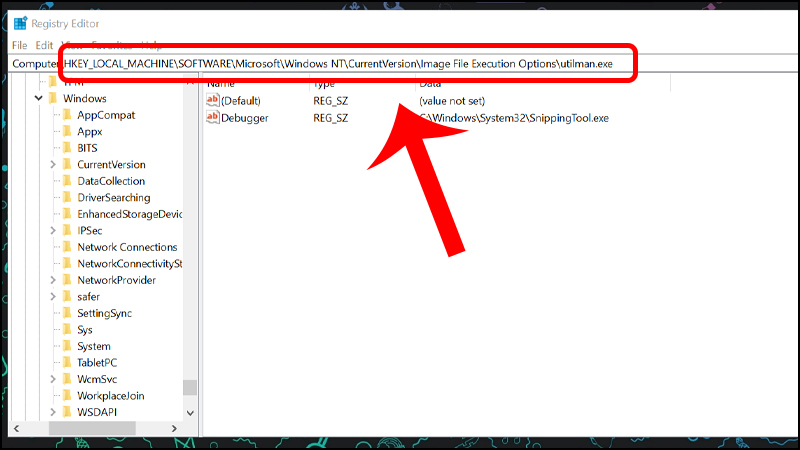The width and height of the screenshot is (800, 450).
Task: Select the EnhancedStorageDevices key
Action: tap(130, 214)
